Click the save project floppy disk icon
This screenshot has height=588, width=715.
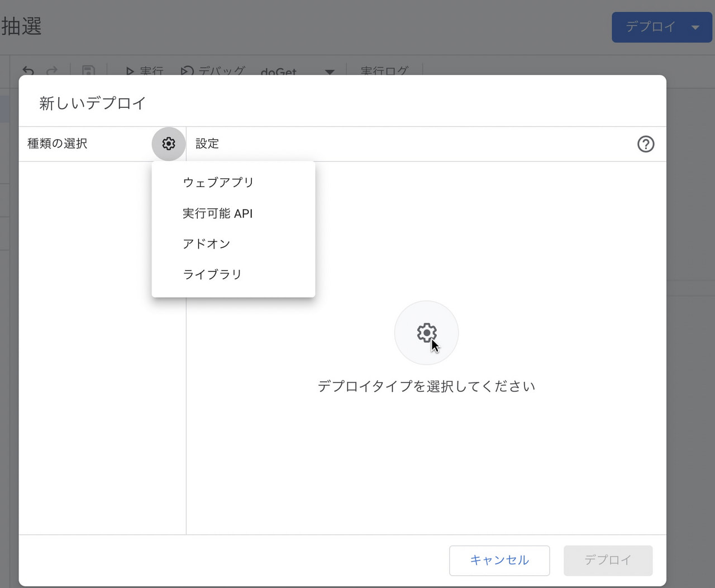(x=88, y=71)
